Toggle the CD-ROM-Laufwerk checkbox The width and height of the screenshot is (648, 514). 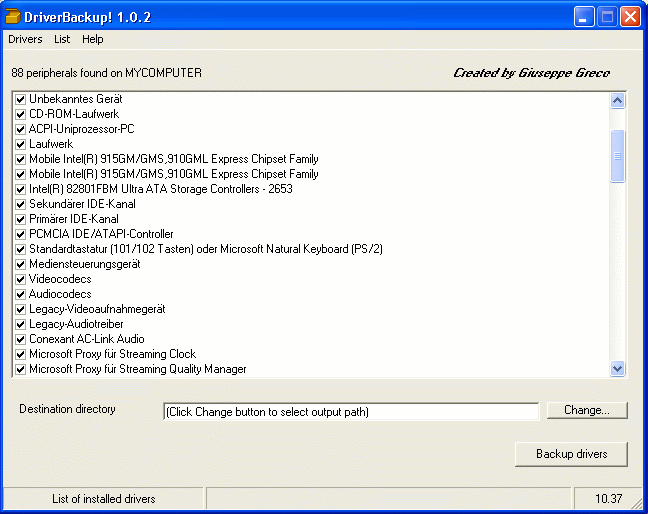point(20,114)
